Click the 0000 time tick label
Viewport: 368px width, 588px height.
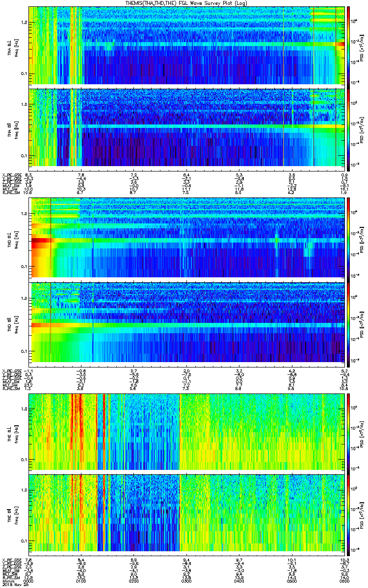[28, 581]
